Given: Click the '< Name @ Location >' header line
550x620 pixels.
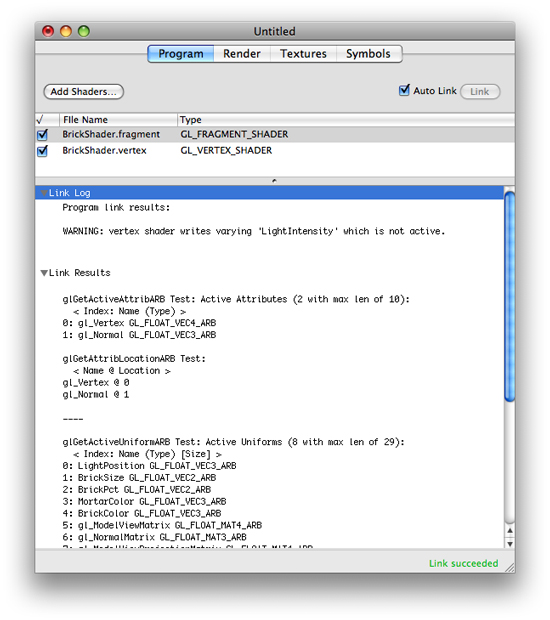Looking at the screenshot, I should point(122,371).
